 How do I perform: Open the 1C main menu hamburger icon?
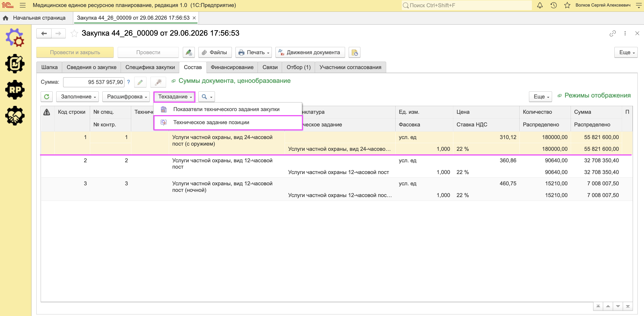[23, 5]
